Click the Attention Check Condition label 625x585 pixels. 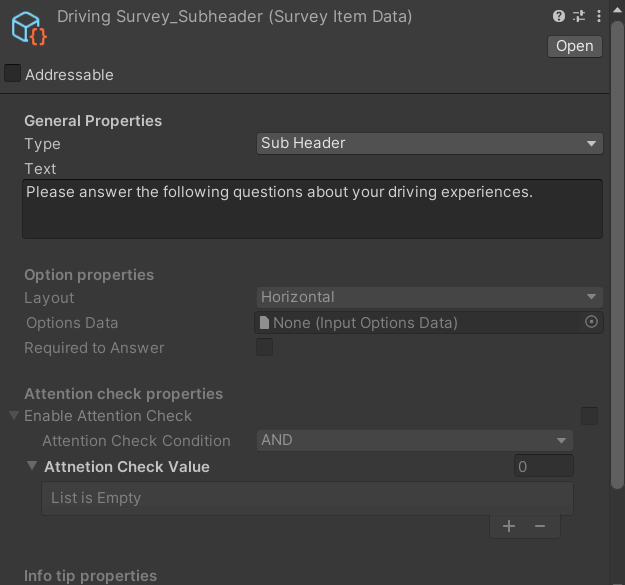(136, 441)
